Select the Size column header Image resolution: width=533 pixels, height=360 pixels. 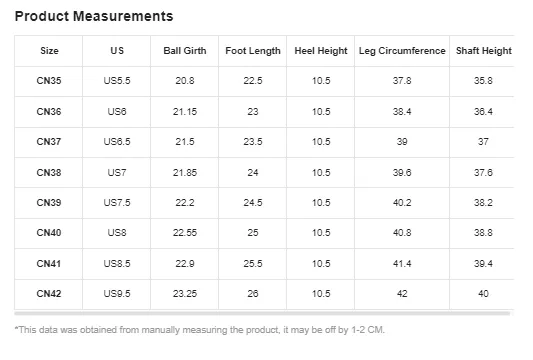(49, 51)
